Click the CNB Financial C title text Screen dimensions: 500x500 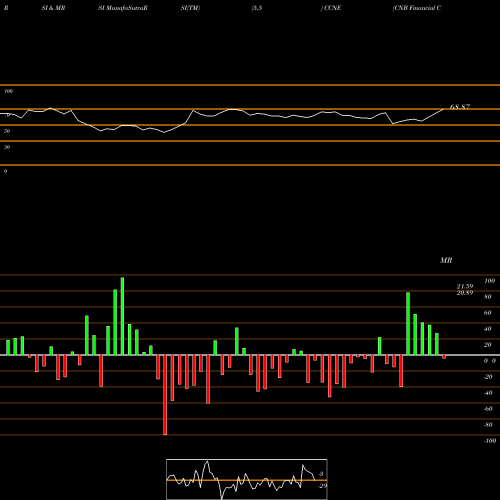pyautogui.click(x=417, y=8)
